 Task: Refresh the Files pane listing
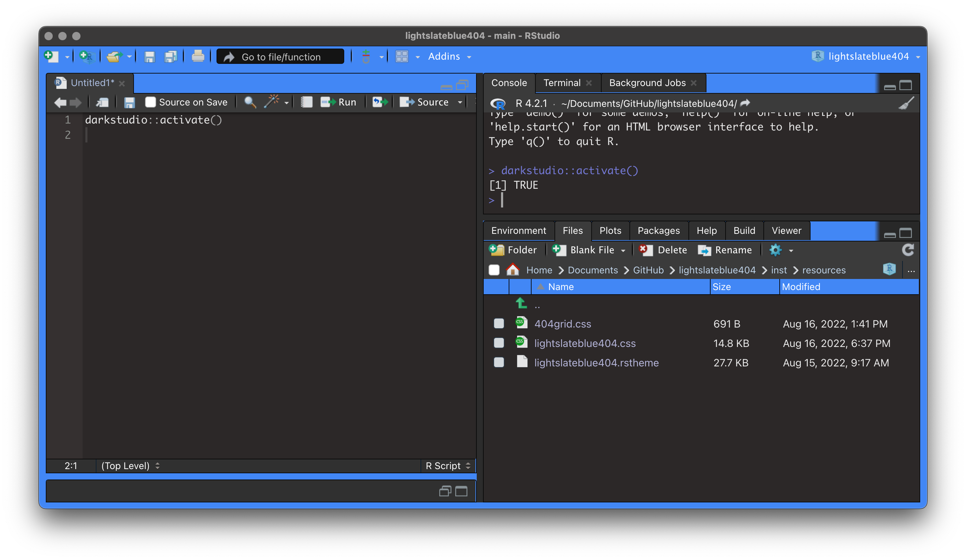pyautogui.click(x=908, y=250)
